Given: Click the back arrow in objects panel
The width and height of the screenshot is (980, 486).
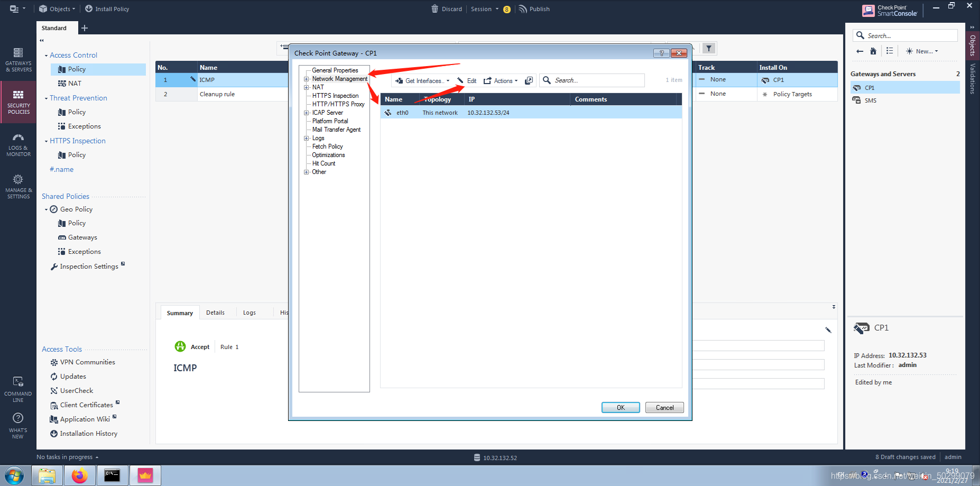Looking at the screenshot, I should [x=859, y=51].
